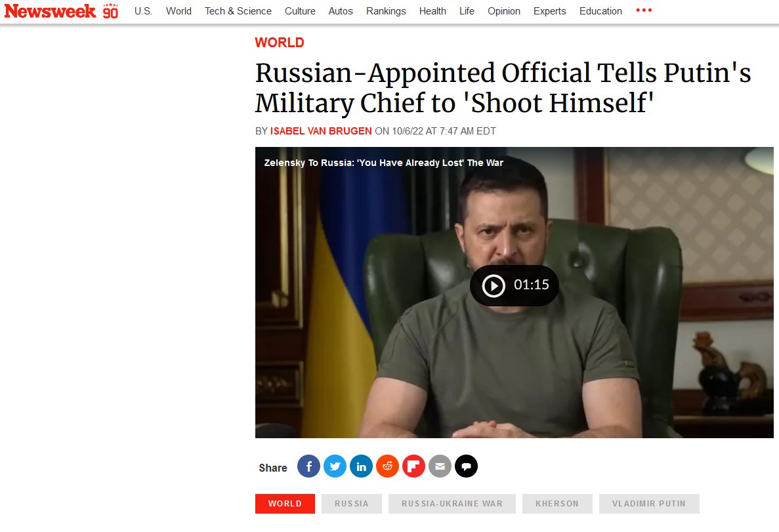Go to the Culture section
Viewport: 779px width, 532px height.
300,11
